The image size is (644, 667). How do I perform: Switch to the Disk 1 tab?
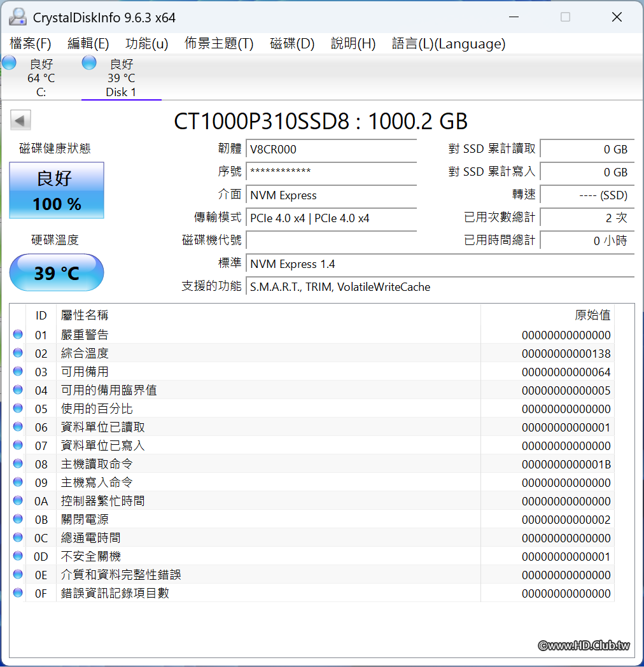coord(122,78)
